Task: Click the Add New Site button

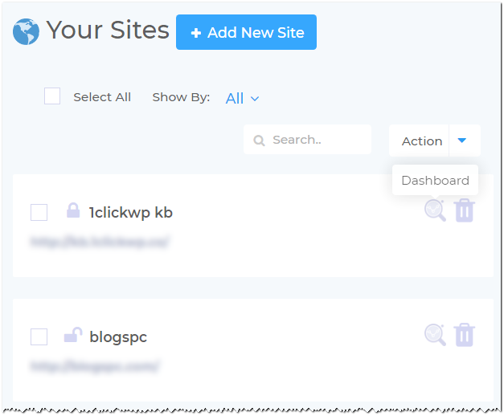Action: pyautogui.click(x=246, y=32)
